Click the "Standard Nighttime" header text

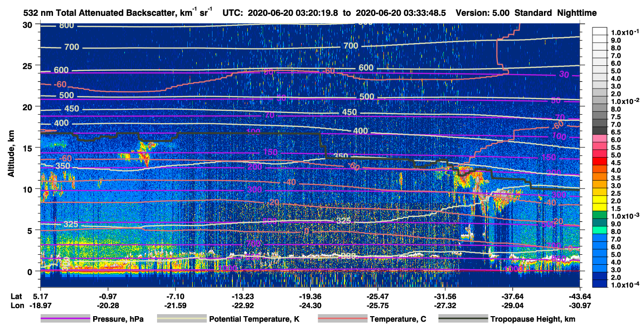555,13
